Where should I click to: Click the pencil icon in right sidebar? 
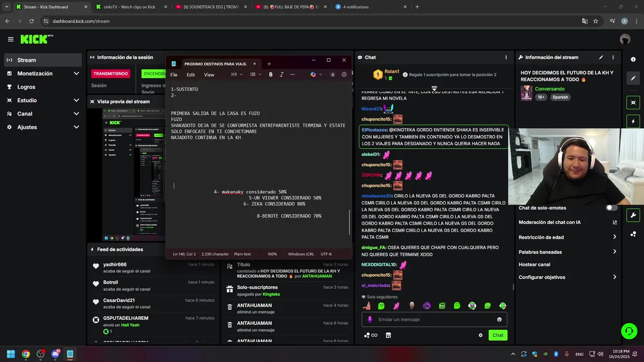tap(633, 78)
